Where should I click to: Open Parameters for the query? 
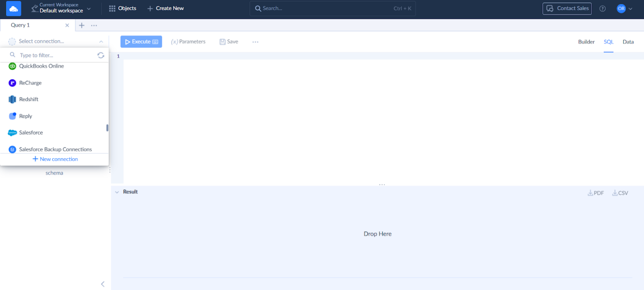click(x=188, y=42)
